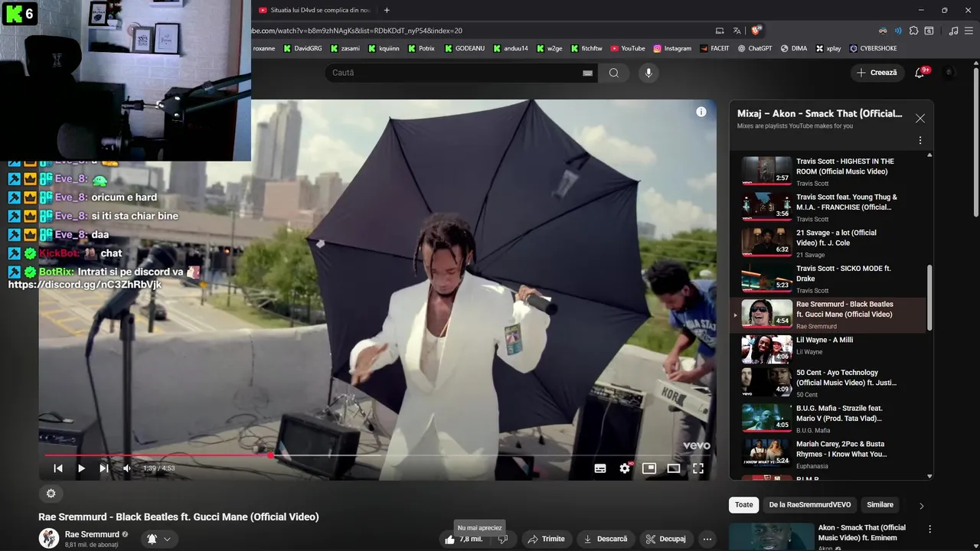Focus the YouTube Caută search field
This screenshot has height=551, width=980.
[x=452, y=73]
